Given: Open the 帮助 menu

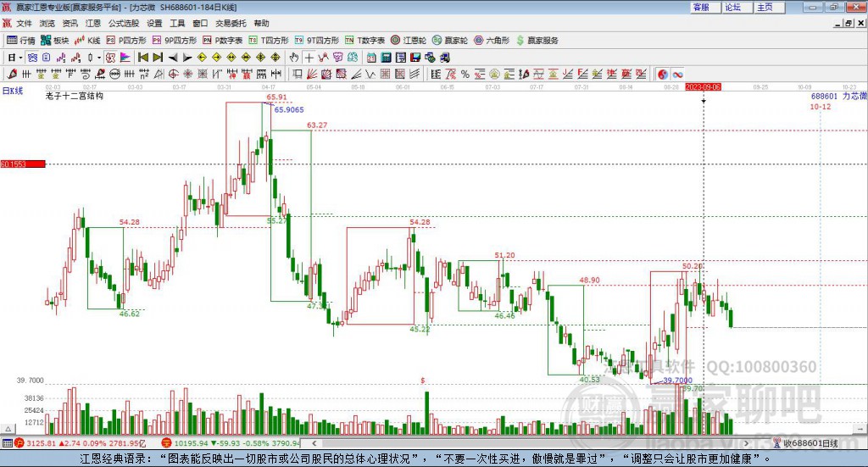Looking at the screenshot, I should click(x=261, y=23).
